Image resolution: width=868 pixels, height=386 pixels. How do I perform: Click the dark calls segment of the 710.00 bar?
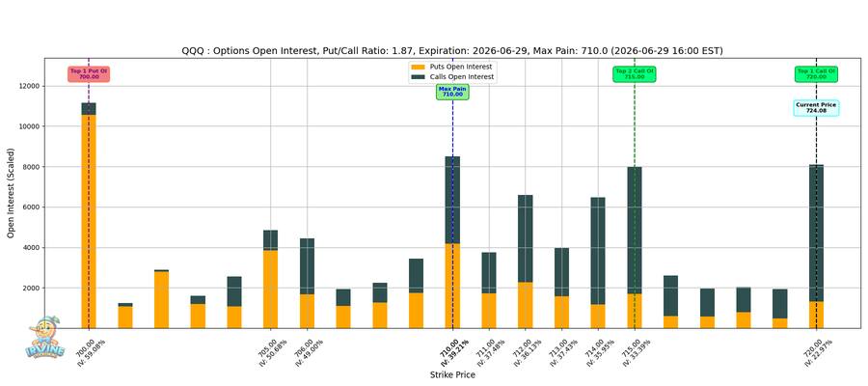[x=452, y=200]
